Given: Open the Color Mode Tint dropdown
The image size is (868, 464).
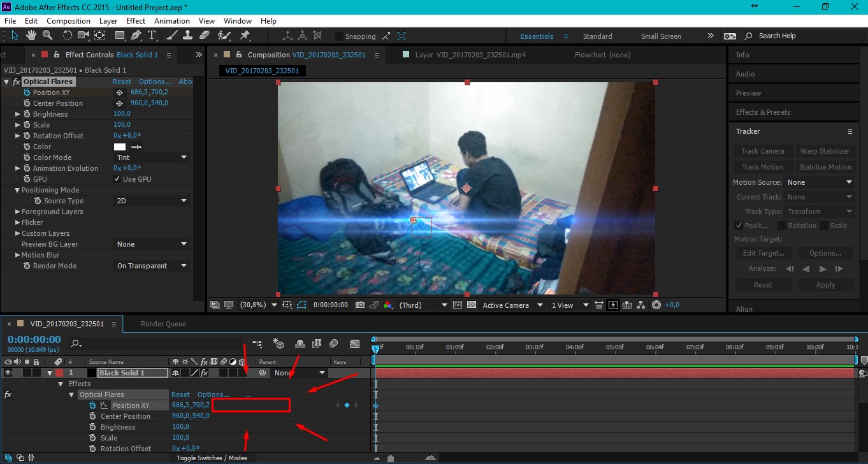Looking at the screenshot, I should [x=152, y=157].
